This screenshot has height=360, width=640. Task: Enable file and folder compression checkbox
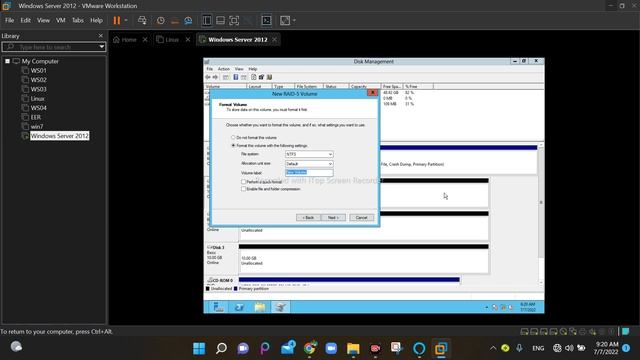(x=243, y=189)
